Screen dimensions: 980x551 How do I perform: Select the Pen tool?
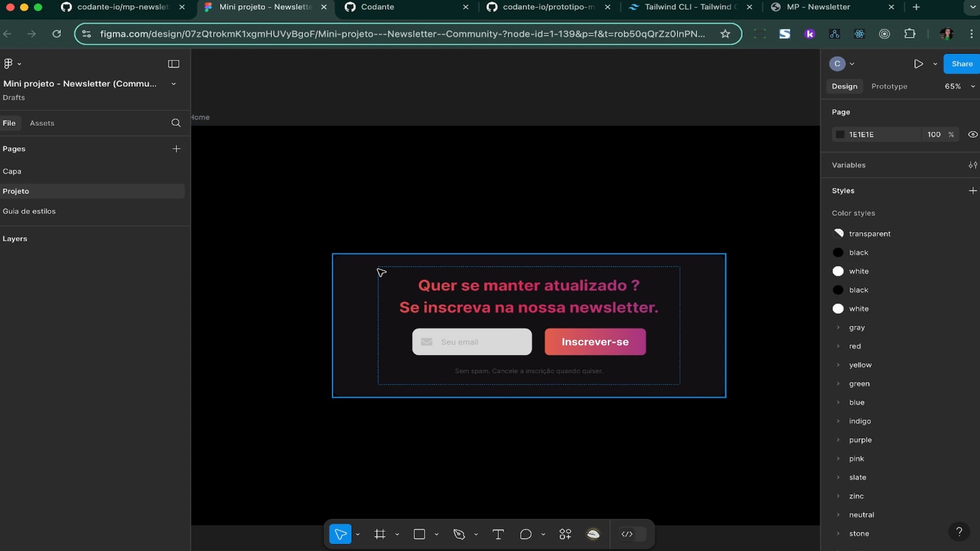tap(459, 534)
